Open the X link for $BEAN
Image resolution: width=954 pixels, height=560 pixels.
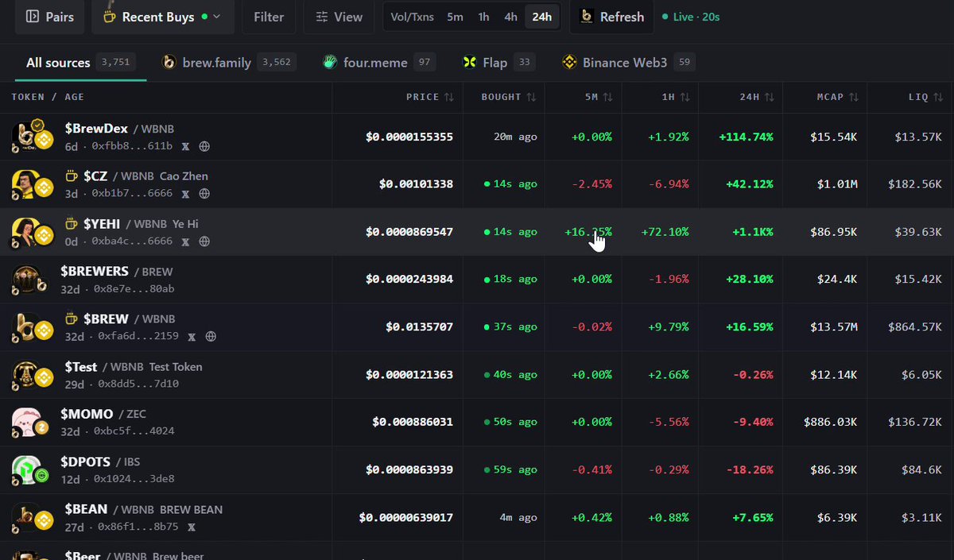[192, 527]
